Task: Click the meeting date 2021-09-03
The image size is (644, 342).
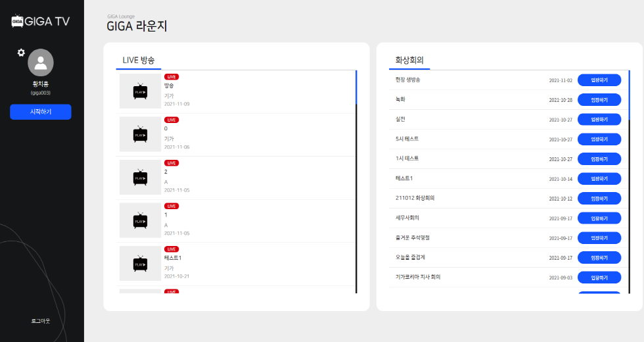Action: [x=561, y=278]
